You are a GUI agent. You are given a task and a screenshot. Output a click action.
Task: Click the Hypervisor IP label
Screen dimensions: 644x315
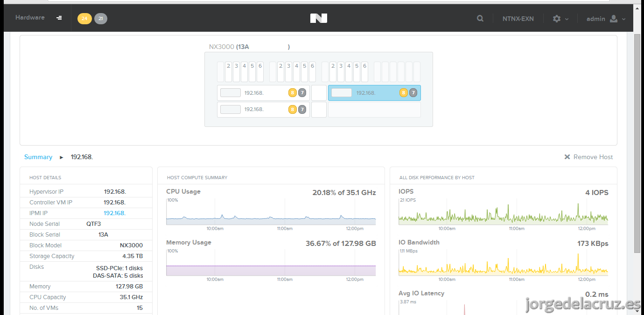click(x=46, y=192)
